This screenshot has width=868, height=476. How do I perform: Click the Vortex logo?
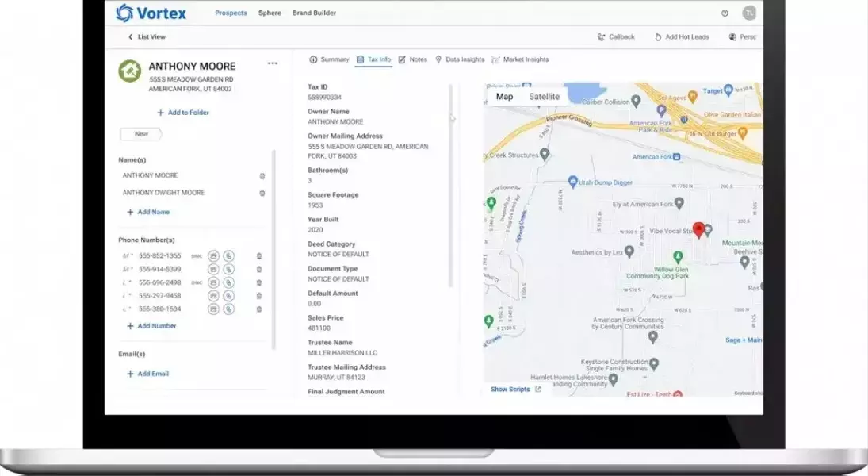pos(152,13)
